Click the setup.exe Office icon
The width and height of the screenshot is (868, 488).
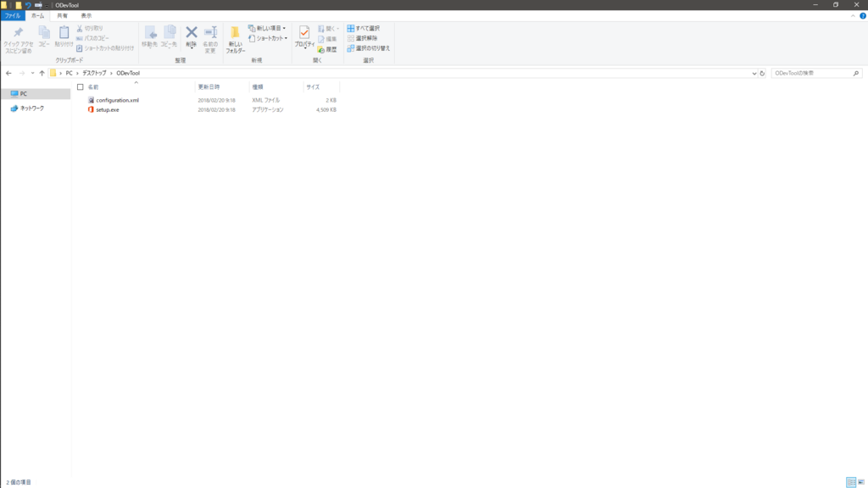(91, 109)
